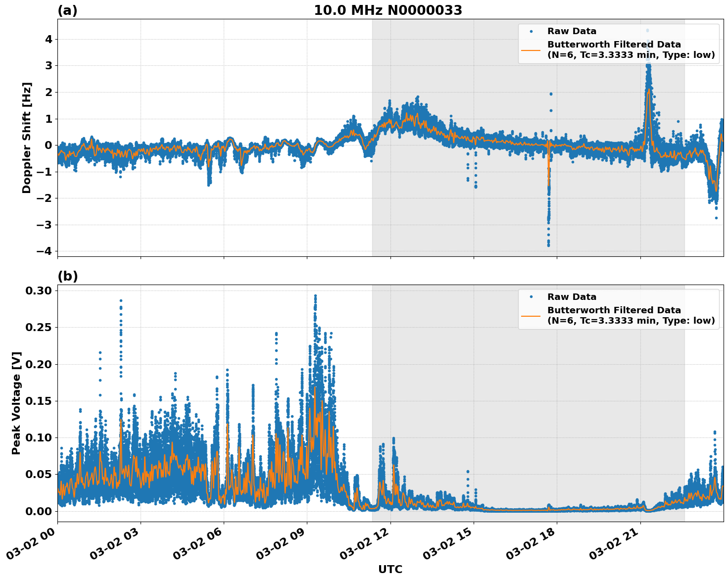Click the panel label (b)

tap(67, 275)
